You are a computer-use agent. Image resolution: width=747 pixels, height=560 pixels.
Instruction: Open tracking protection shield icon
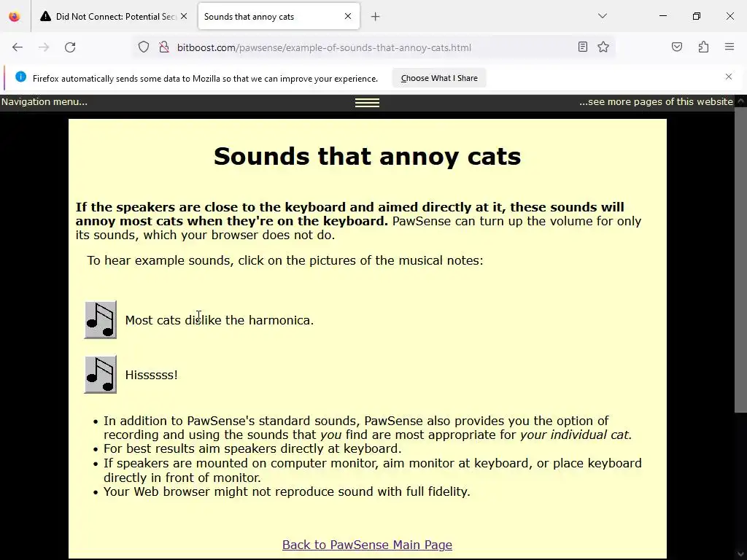point(144,47)
